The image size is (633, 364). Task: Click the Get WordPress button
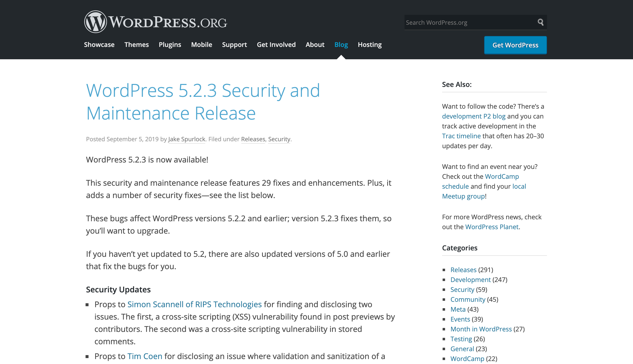click(515, 45)
